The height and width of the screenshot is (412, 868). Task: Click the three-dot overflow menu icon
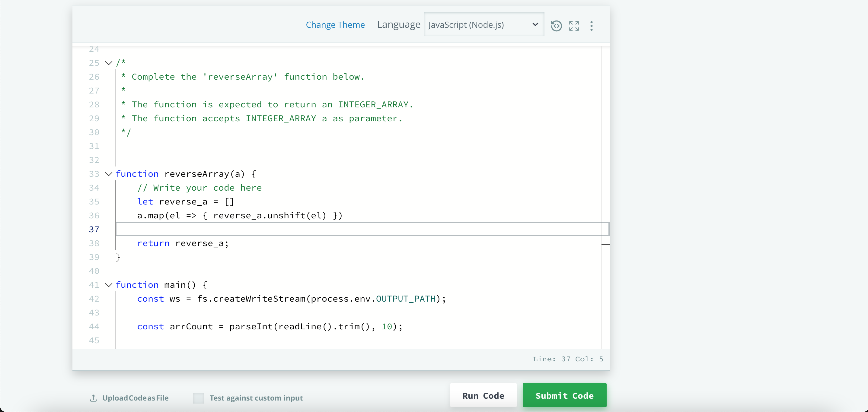[591, 24]
